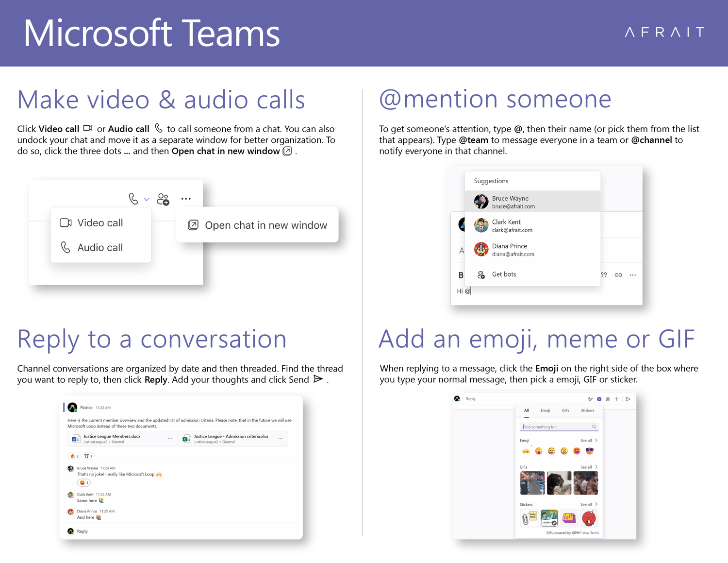Image resolution: width=728 pixels, height=563 pixels.
Task: Select the Get bots icon in Suggestions
Action: pos(480,274)
